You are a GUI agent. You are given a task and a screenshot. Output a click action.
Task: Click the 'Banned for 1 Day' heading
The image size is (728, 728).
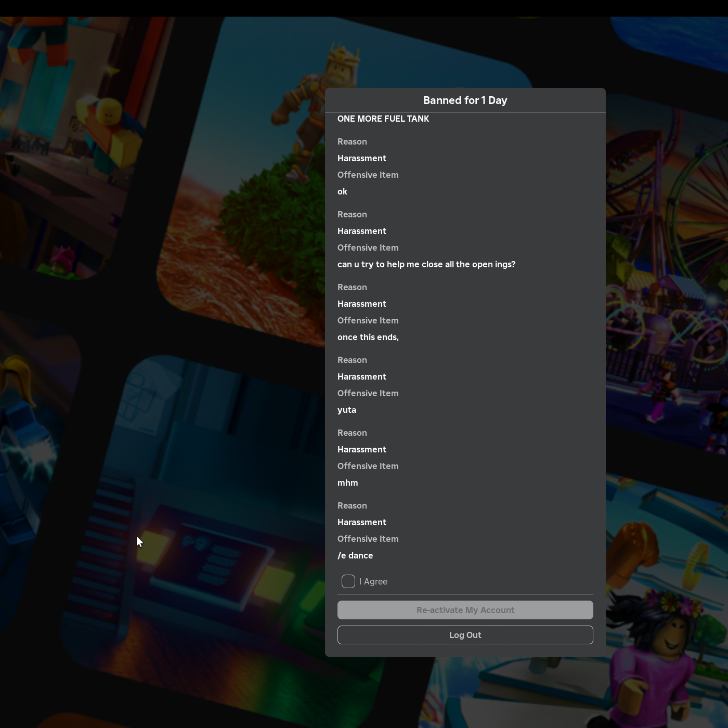465,100
